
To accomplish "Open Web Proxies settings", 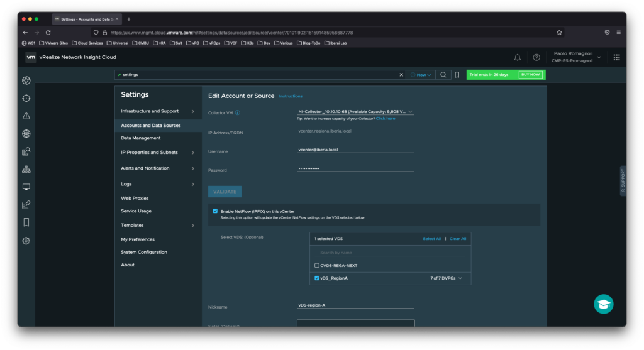I will point(135,198).
